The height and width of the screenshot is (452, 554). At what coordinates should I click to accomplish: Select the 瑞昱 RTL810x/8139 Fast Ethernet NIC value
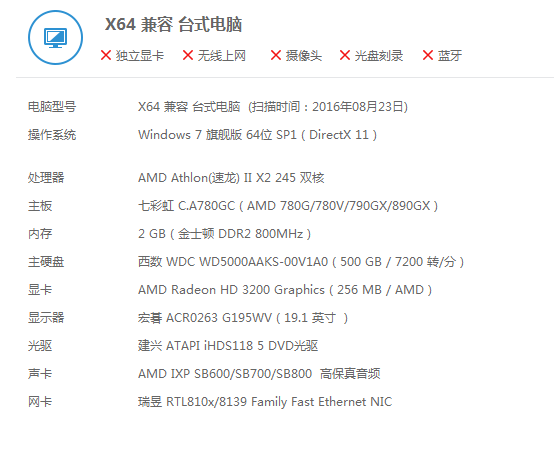pyautogui.click(x=265, y=402)
